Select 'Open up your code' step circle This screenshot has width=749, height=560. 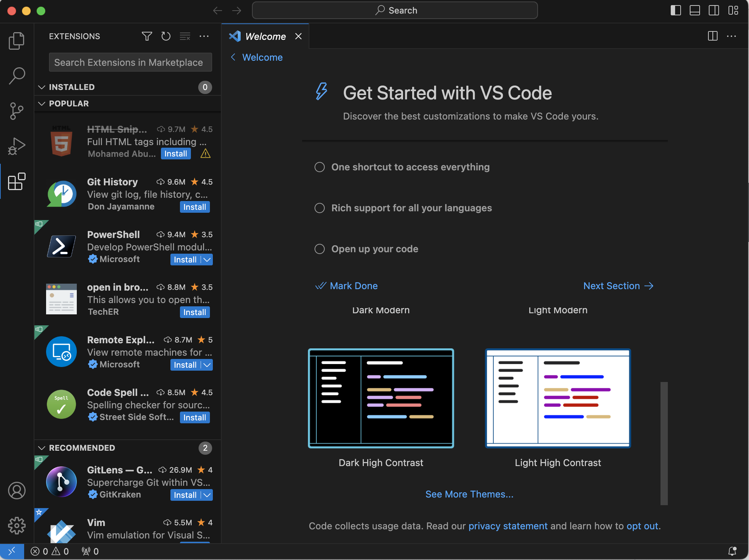[320, 249]
